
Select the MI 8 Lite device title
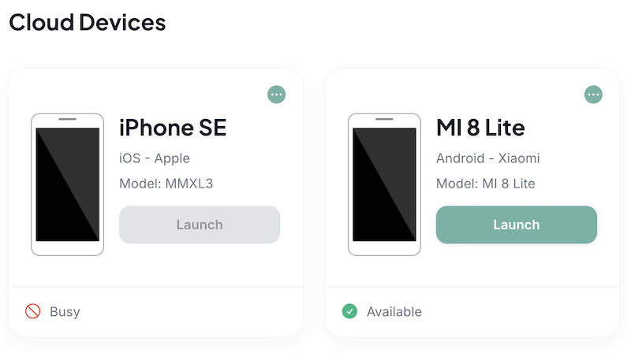click(x=480, y=128)
